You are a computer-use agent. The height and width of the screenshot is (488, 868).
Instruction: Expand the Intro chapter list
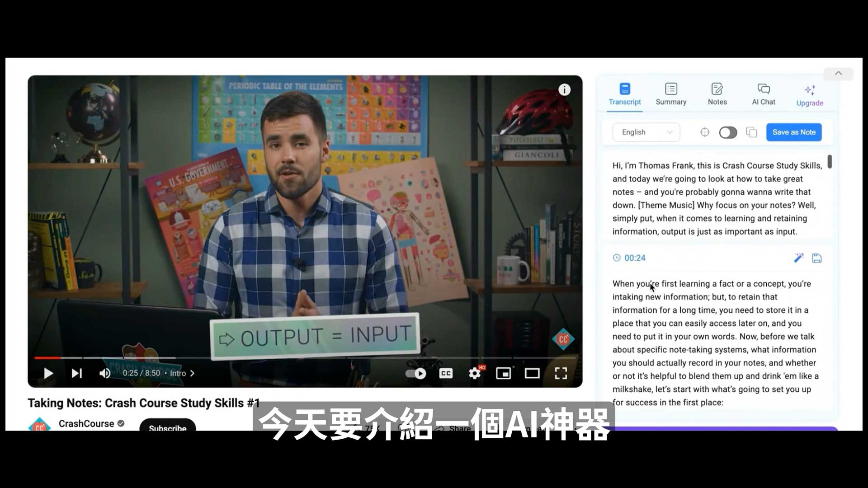[x=182, y=373]
